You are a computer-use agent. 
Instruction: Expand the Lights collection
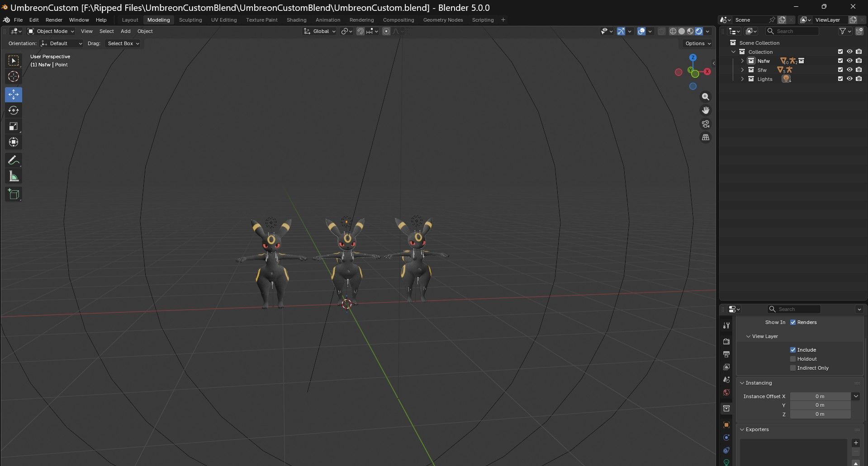(x=742, y=79)
